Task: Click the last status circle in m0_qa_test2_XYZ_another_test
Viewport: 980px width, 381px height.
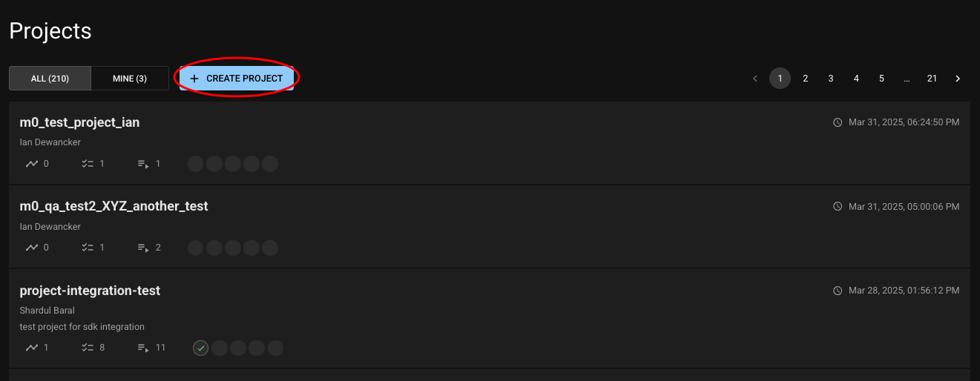Action: coord(270,248)
